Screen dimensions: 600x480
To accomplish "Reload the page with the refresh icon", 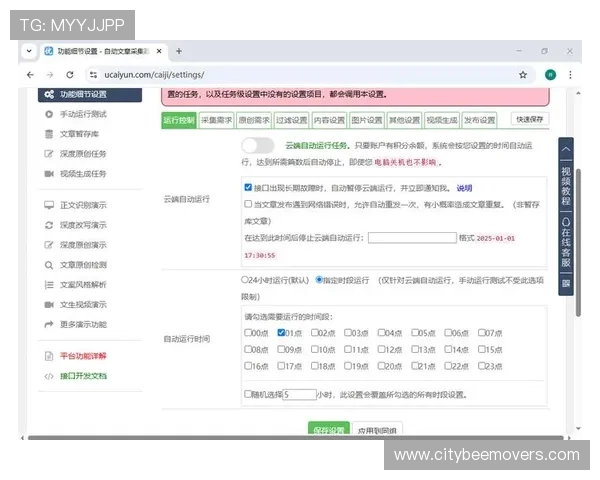I will point(70,75).
